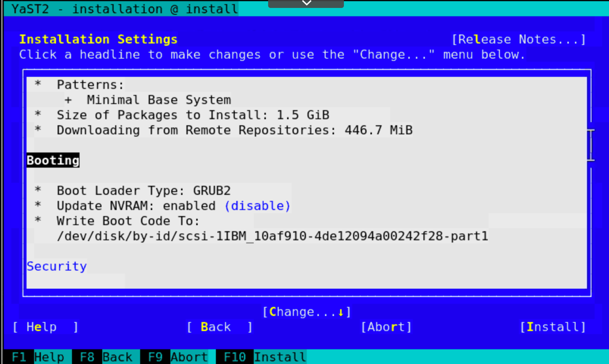This screenshot has width=609, height=364.
Task: Click the Minimal Base System pattern entry
Action: coord(159,100)
